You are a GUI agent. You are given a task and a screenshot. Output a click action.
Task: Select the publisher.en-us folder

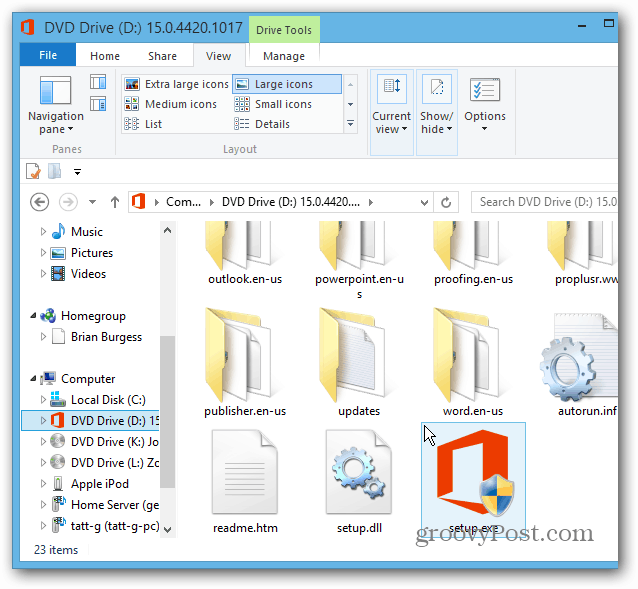[245, 363]
